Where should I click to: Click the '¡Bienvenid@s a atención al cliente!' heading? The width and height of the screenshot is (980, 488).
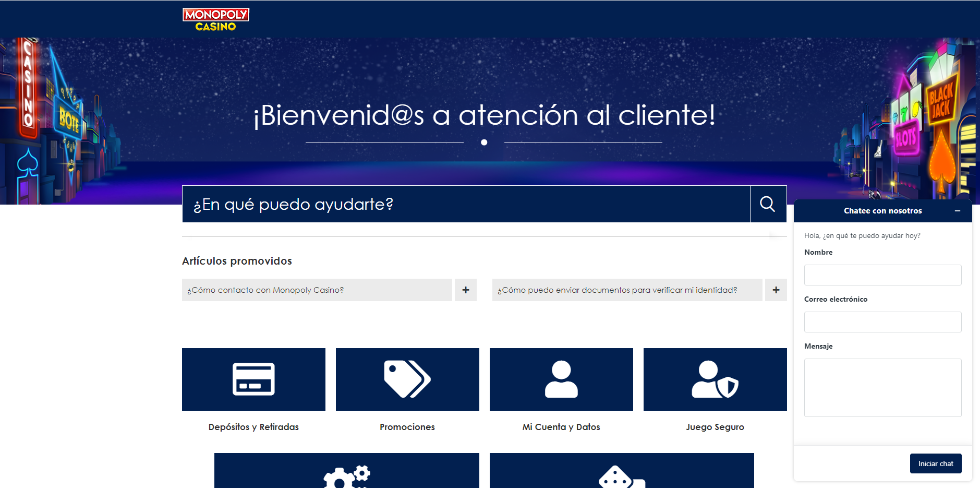484,115
